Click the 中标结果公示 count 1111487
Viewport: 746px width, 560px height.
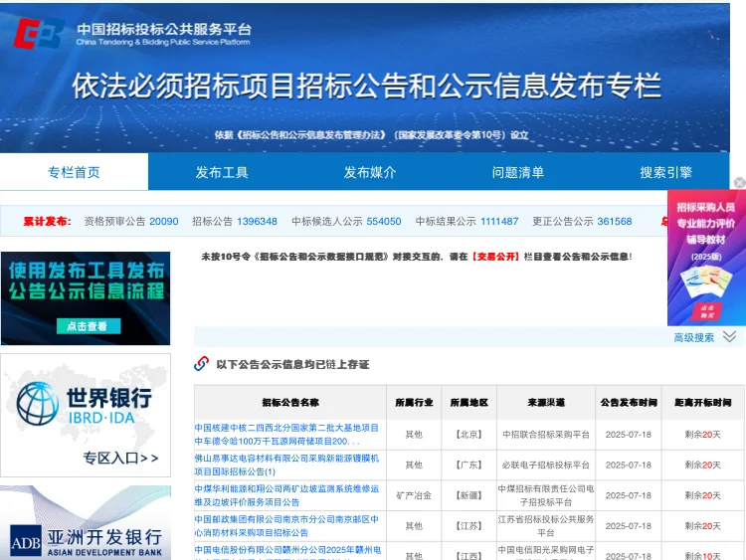499,221
